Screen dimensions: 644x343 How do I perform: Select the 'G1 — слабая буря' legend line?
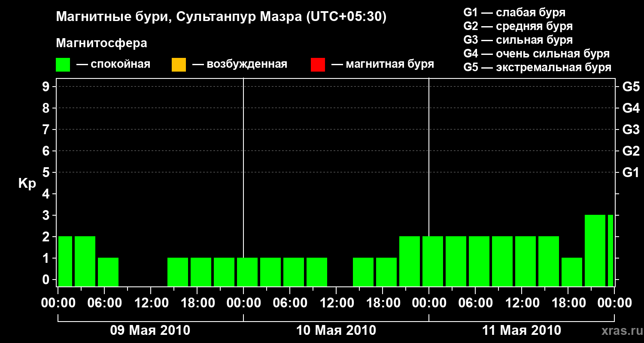(514, 12)
